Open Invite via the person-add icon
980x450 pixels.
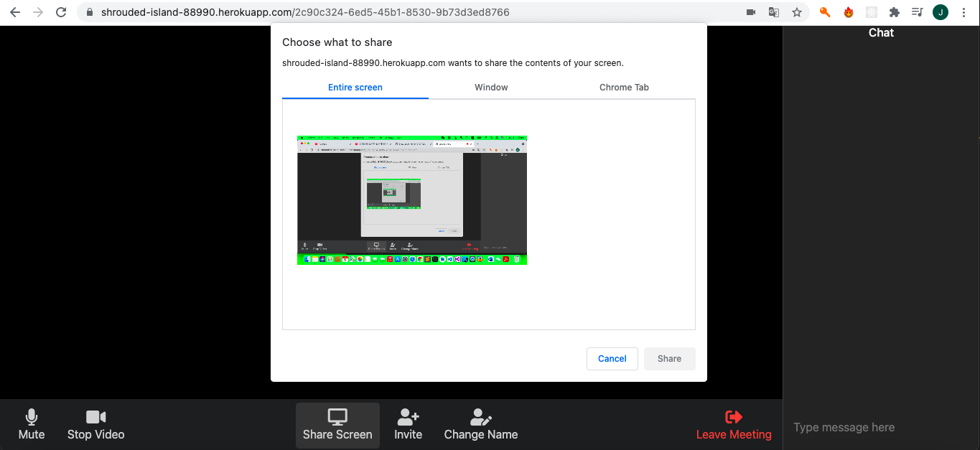click(408, 417)
